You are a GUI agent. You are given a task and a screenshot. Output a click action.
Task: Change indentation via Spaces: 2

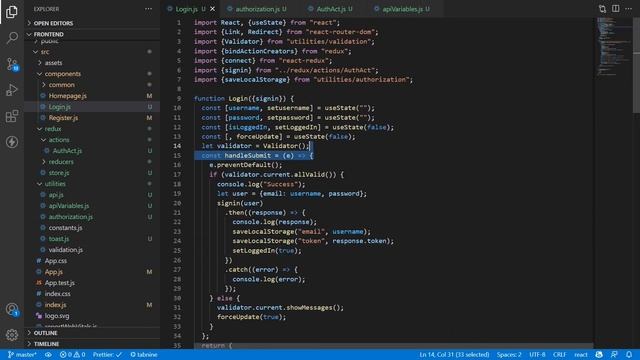(509, 354)
